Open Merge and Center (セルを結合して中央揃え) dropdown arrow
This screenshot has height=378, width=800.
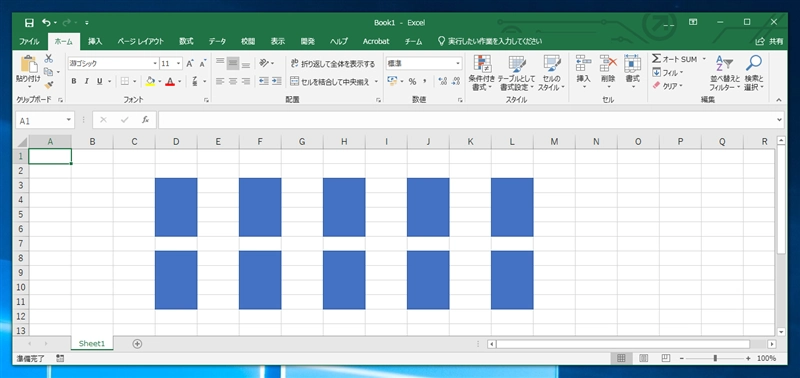coord(377,82)
